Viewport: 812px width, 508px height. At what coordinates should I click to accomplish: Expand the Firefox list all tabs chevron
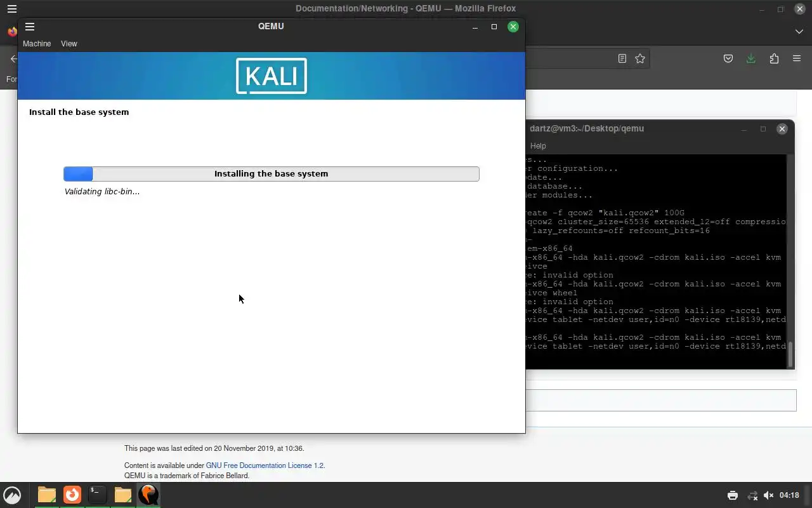tap(799, 31)
